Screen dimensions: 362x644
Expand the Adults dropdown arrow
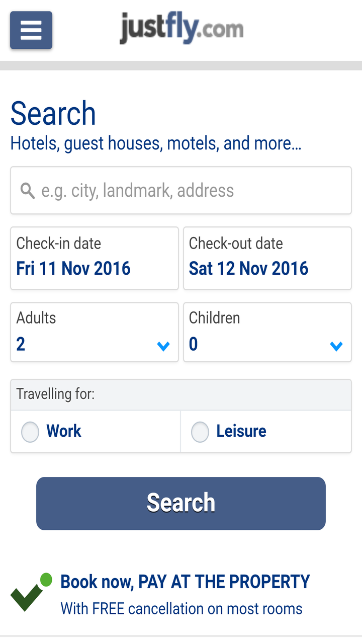pos(163,346)
